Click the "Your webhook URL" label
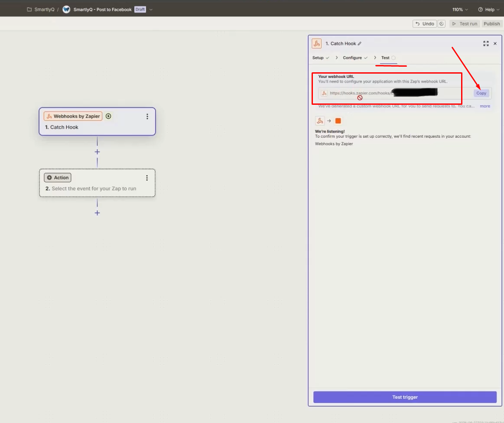 [x=336, y=77]
